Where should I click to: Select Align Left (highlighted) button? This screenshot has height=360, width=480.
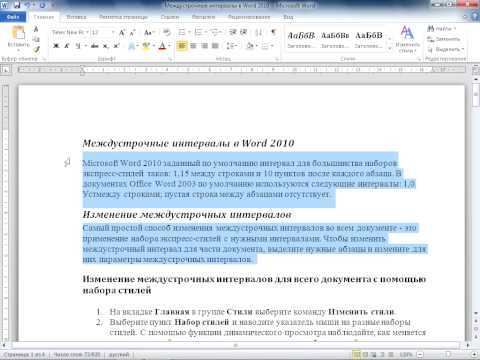[x=182, y=46]
